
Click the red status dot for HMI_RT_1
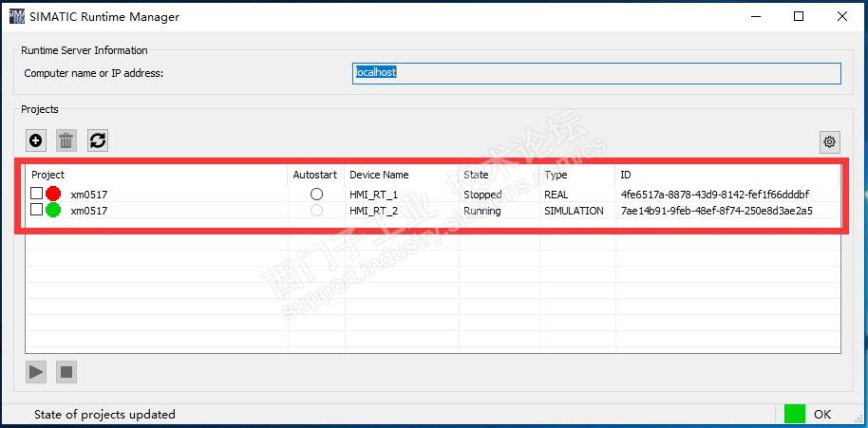tap(53, 195)
